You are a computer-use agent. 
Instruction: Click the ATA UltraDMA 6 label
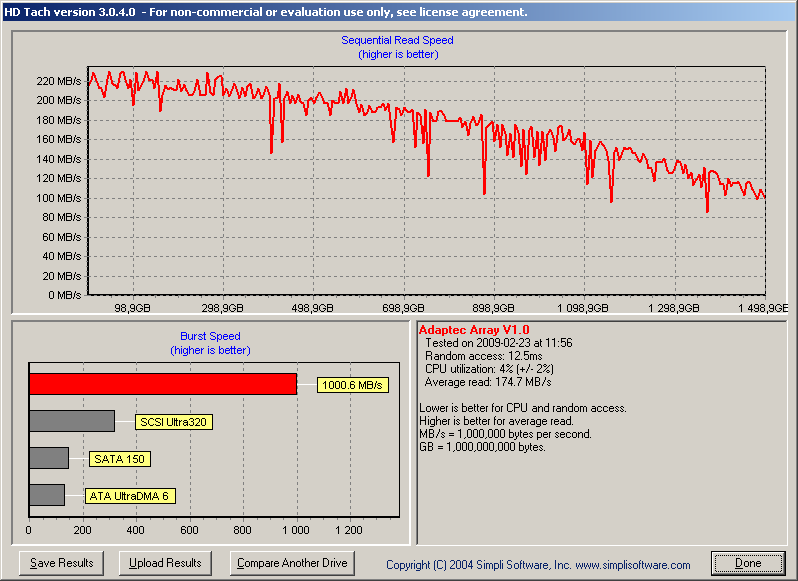pos(130,496)
